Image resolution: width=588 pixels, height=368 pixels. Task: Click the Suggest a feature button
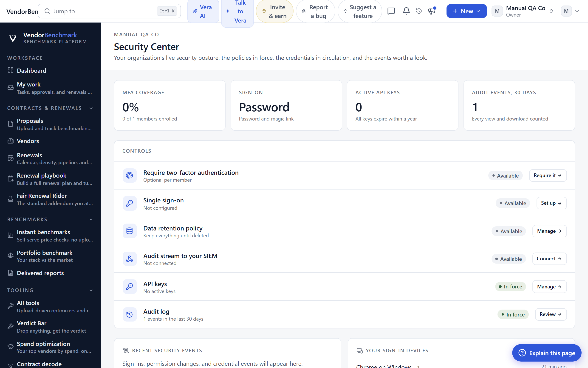(x=360, y=11)
